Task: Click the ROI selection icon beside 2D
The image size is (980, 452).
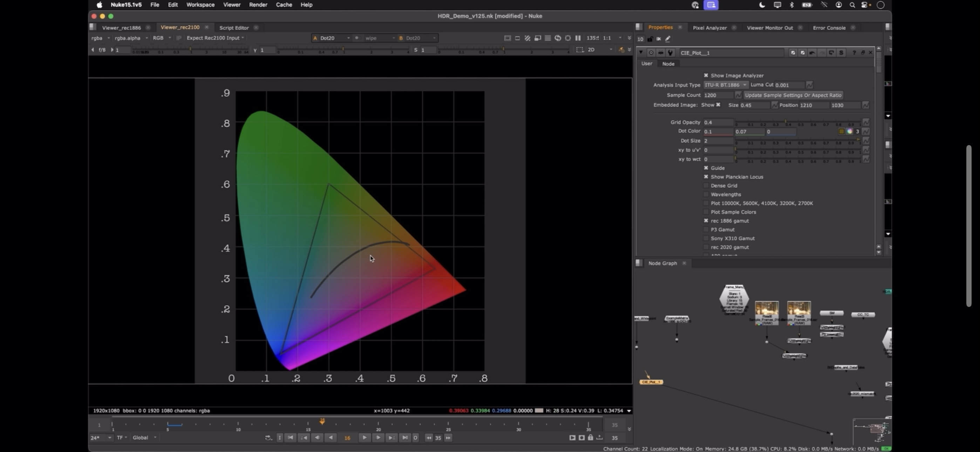Action: [579, 50]
